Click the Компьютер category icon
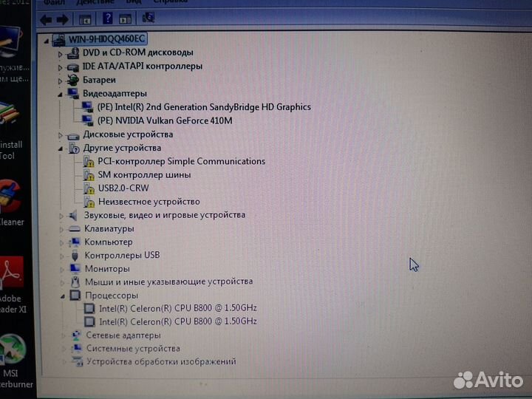The height and width of the screenshot is (399, 532). pyautogui.click(x=75, y=242)
